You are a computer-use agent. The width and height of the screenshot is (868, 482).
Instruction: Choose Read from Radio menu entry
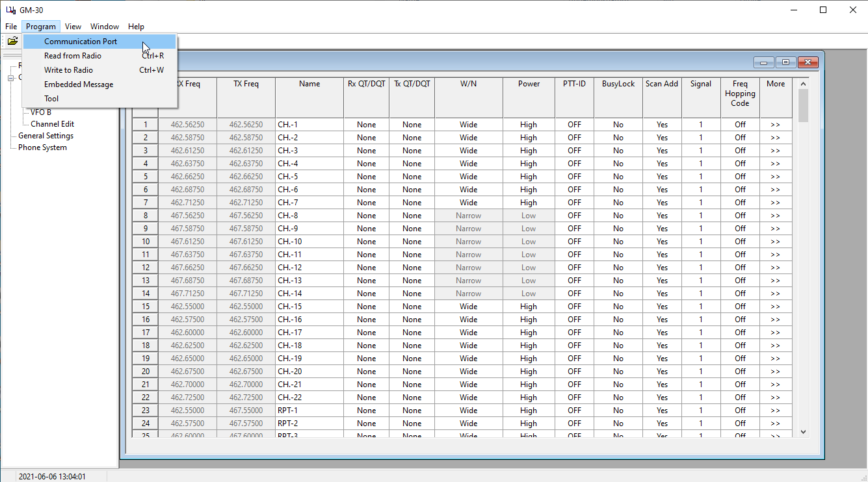tap(72, 55)
